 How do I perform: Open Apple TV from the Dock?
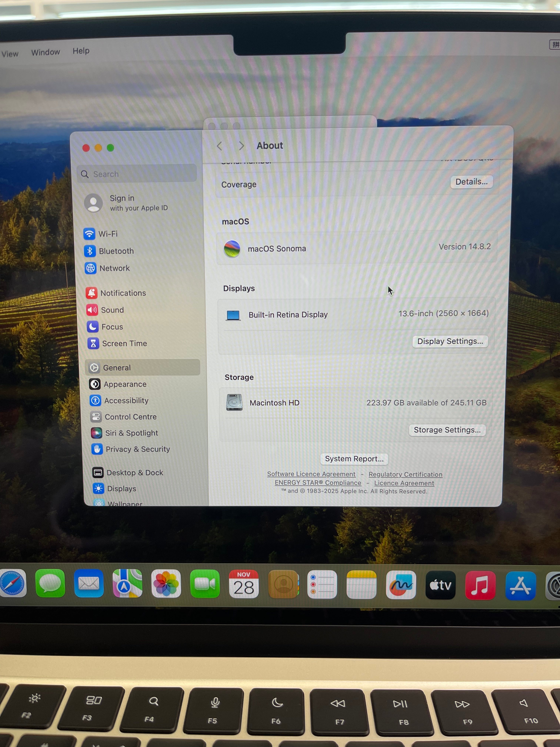point(441,585)
